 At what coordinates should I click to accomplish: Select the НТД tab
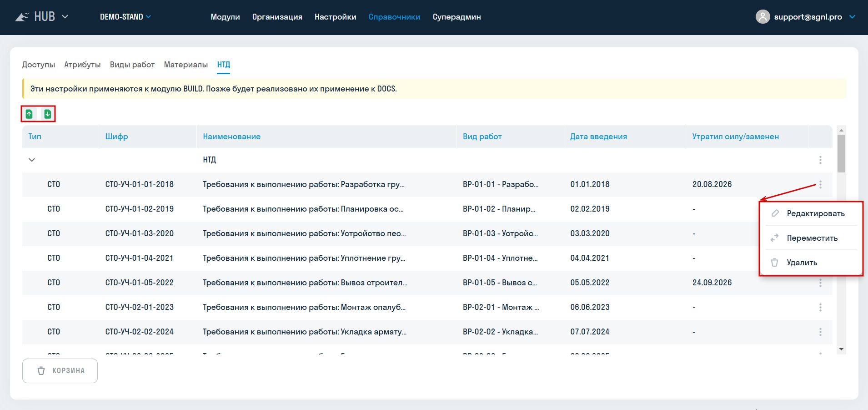224,65
